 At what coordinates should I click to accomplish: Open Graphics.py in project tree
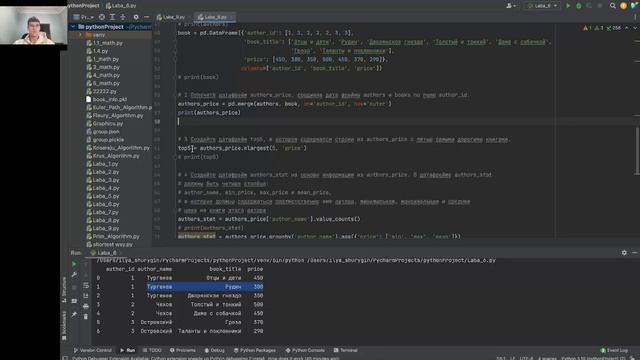104,124
